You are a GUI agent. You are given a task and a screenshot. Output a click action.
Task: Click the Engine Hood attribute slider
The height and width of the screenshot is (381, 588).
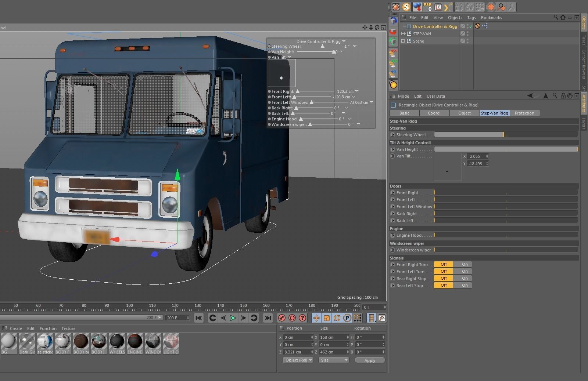pos(506,235)
